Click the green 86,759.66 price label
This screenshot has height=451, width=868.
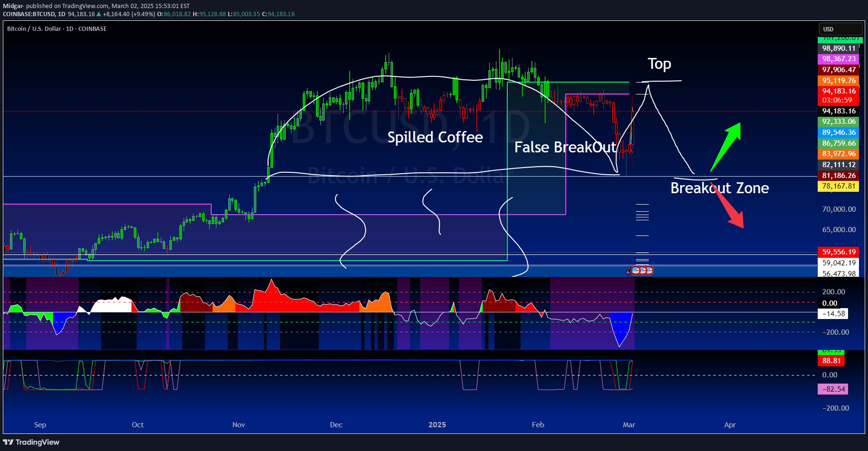tap(839, 143)
